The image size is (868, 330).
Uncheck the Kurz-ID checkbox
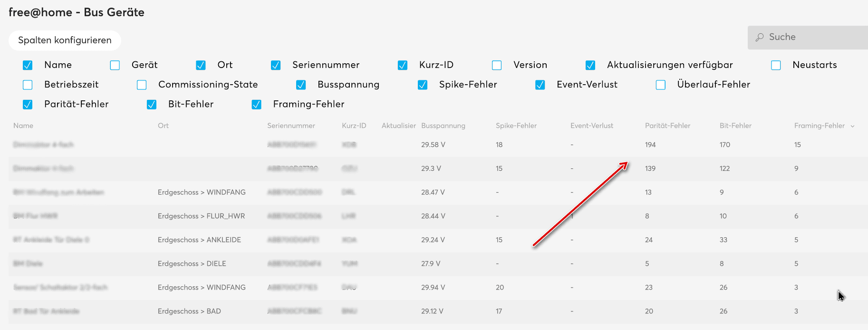(403, 65)
